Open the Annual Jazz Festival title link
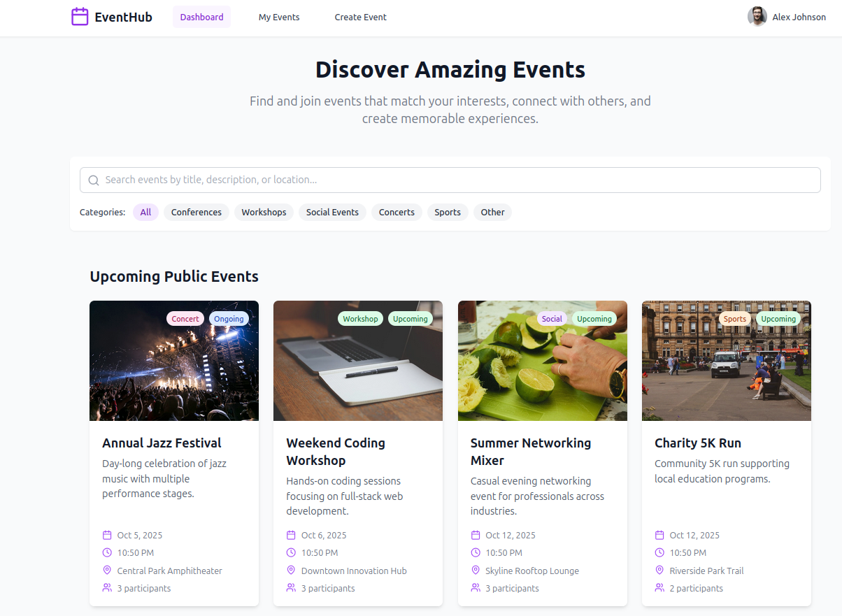 click(x=162, y=443)
